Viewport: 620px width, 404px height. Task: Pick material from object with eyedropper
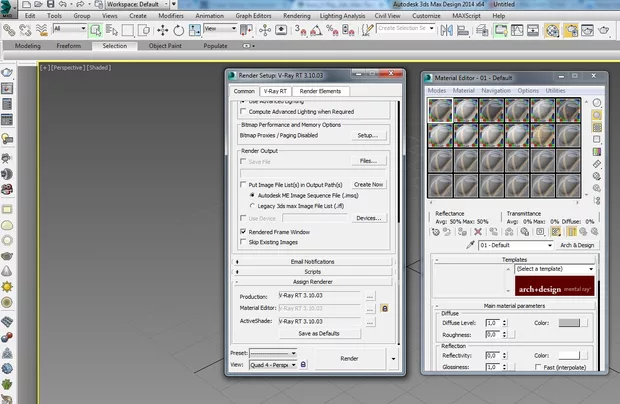pyautogui.click(x=470, y=245)
